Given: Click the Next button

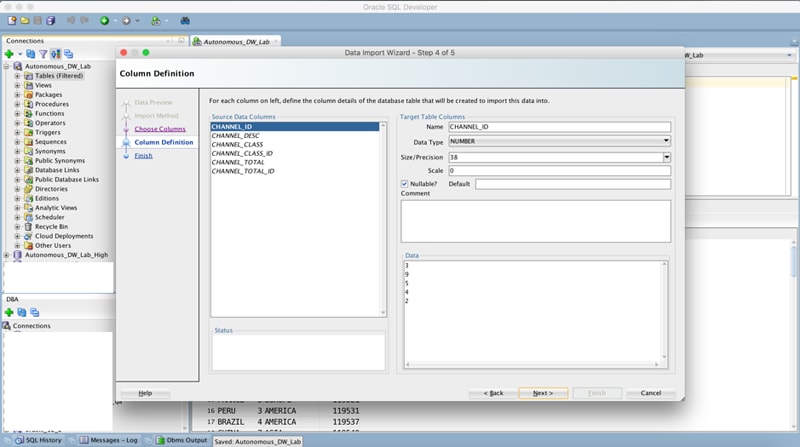Looking at the screenshot, I should [543, 393].
